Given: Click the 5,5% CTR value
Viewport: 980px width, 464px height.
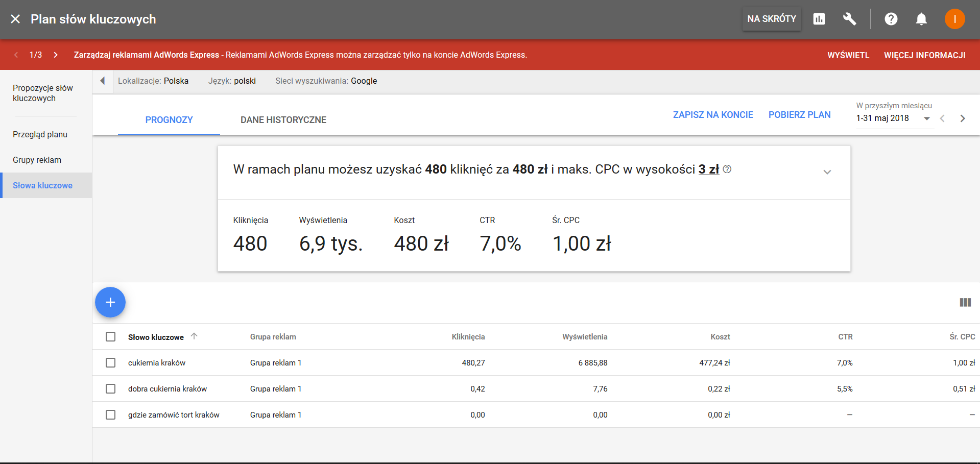Looking at the screenshot, I should [845, 389].
